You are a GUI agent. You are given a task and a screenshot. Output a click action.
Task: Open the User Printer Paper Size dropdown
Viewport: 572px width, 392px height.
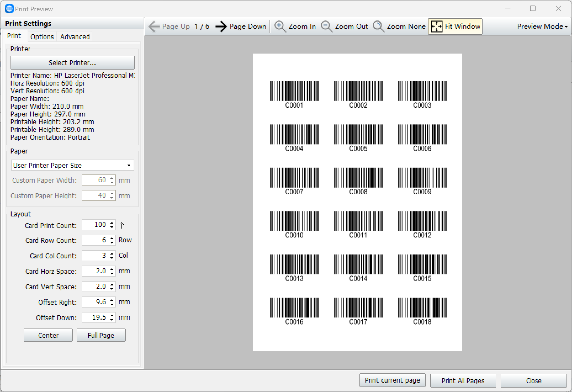pos(72,165)
